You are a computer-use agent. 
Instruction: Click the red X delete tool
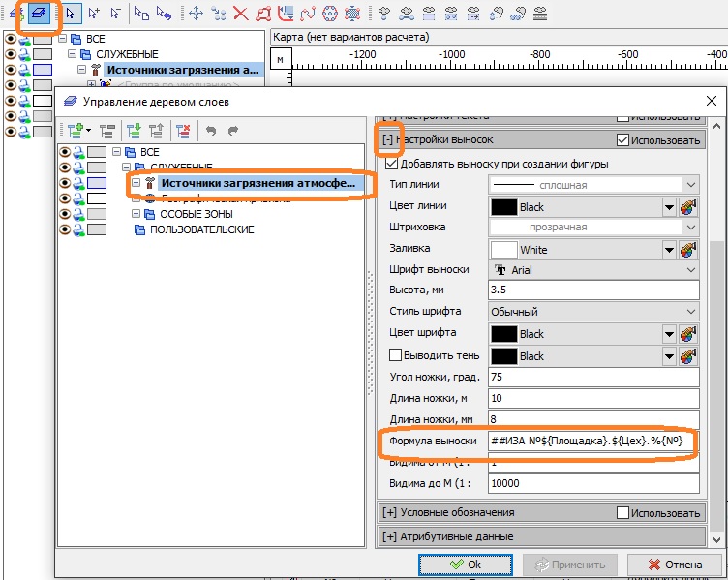tap(239, 14)
